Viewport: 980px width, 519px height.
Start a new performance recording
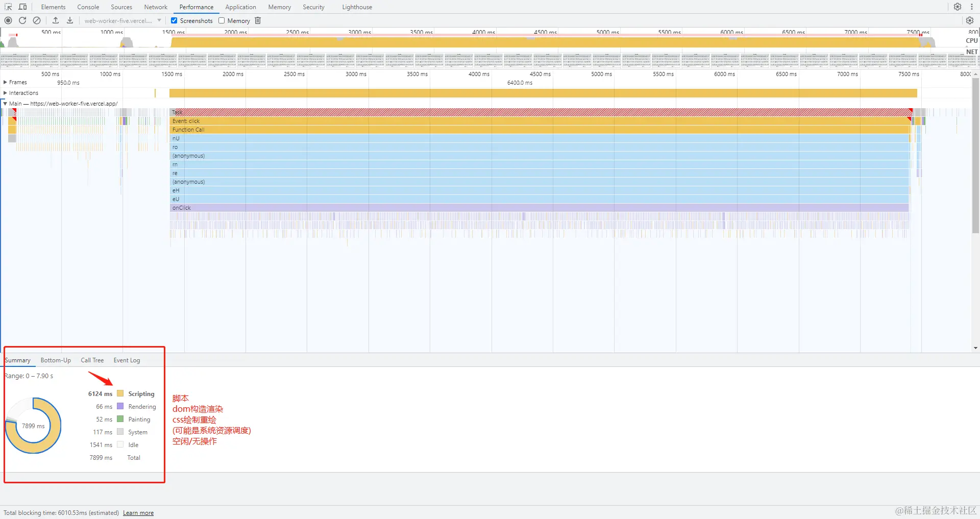(x=8, y=20)
